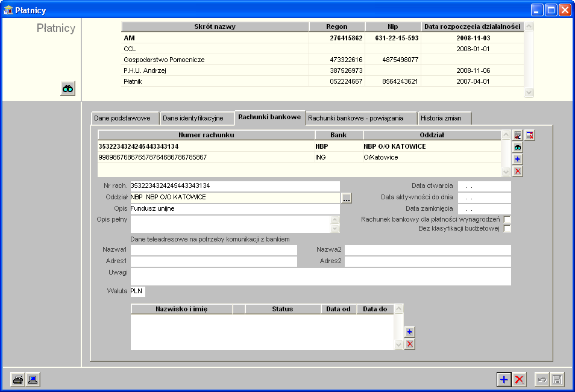Select ING account 9989867686765787646867867 85867 row
Viewport: 575px width, 392px height.
point(299,158)
